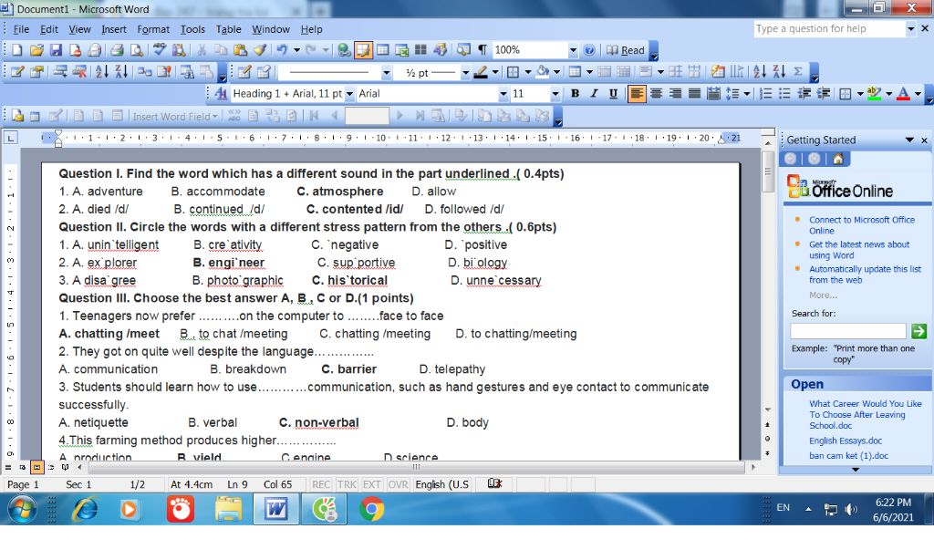Decrease the paragraph indent
This screenshot has height=560, width=934.
click(804, 94)
